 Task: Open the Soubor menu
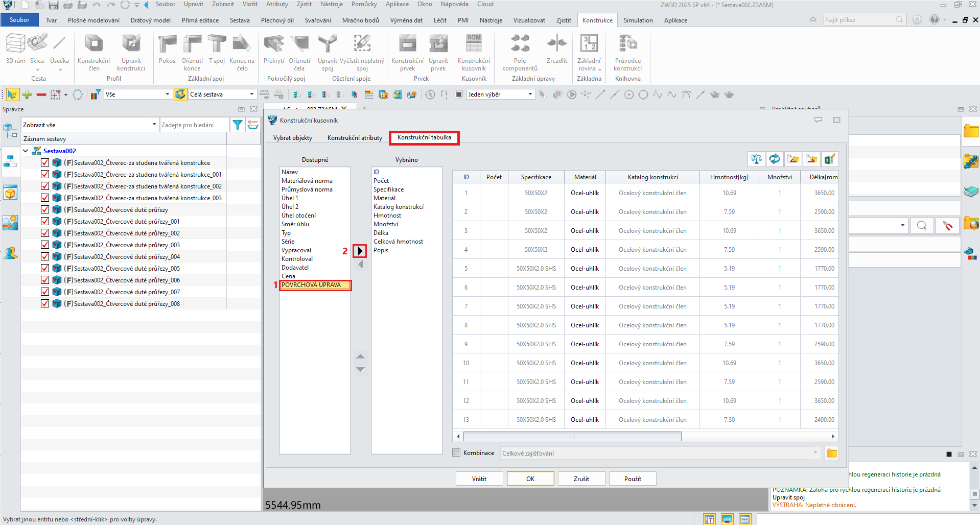click(19, 20)
